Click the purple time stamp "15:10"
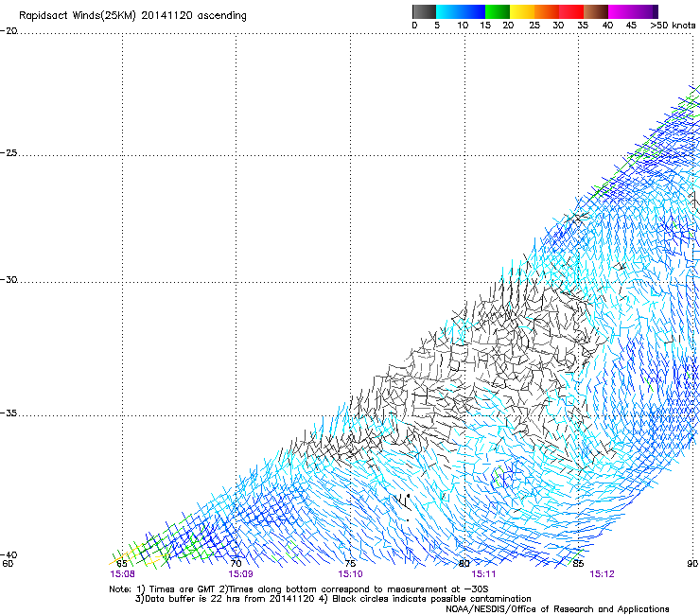 [x=350, y=574]
